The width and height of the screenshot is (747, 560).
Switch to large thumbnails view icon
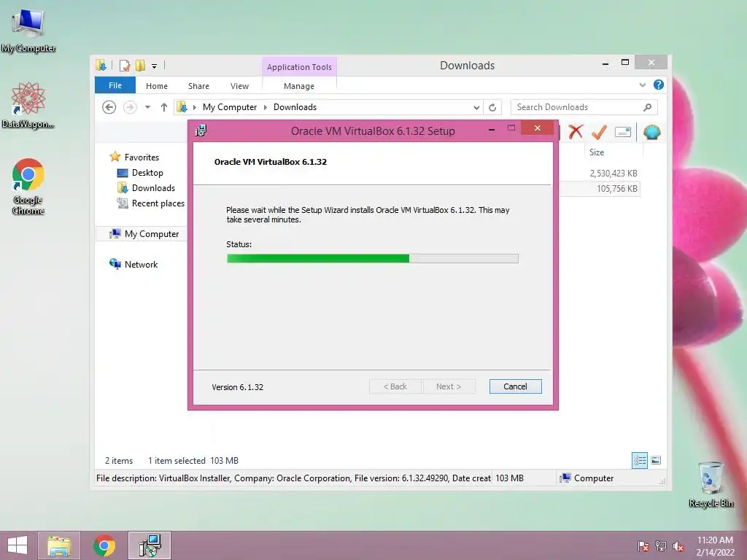[656, 461]
